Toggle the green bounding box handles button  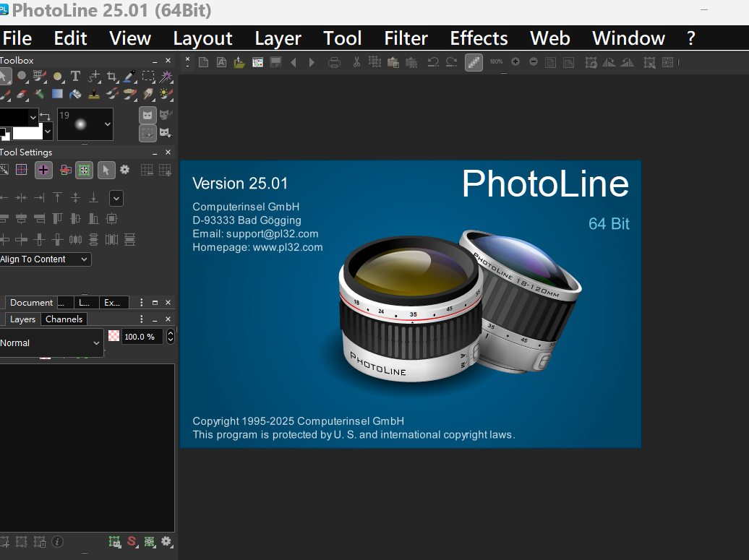pyautogui.click(x=84, y=170)
